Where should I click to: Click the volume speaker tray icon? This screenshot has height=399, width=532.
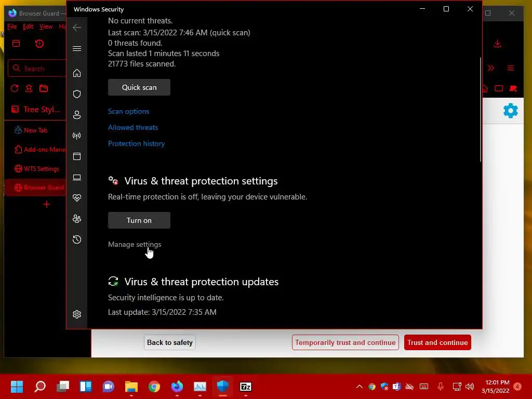[x=470, y=387]
